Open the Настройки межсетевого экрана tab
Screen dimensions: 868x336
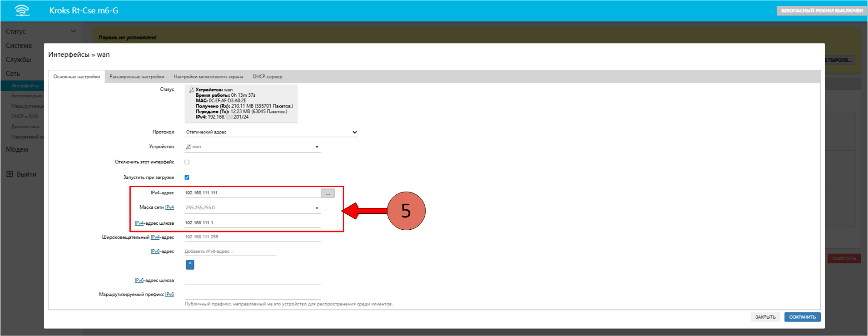[208, 77]
